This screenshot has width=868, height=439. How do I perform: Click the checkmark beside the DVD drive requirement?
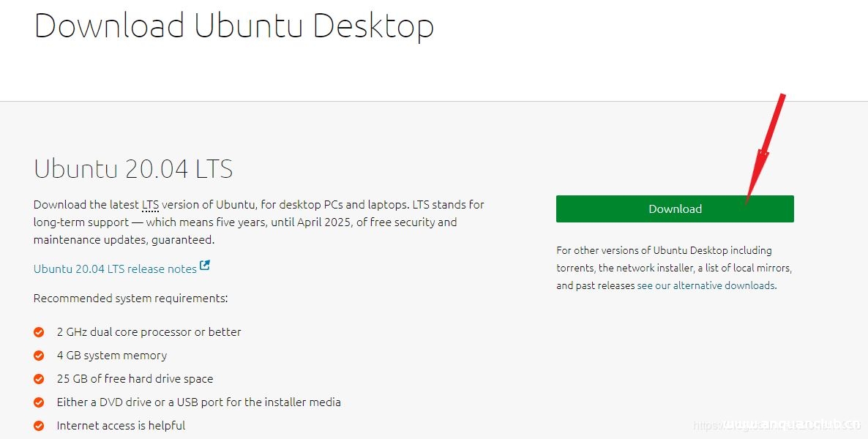click(x=39, y=402)
